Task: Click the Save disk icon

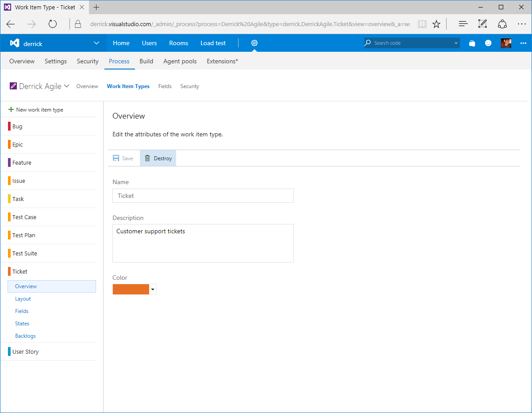Action: click(116, 158)
